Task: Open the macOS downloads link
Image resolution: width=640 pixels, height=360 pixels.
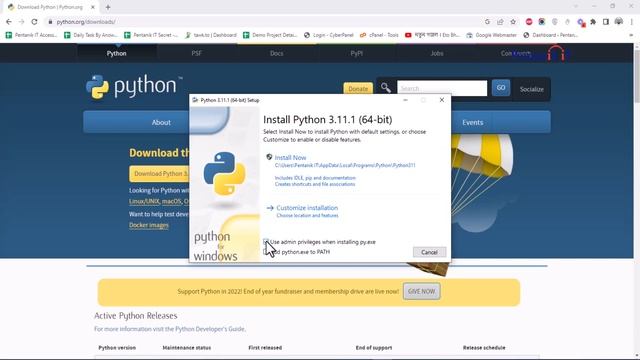Action: click(171, 201)
